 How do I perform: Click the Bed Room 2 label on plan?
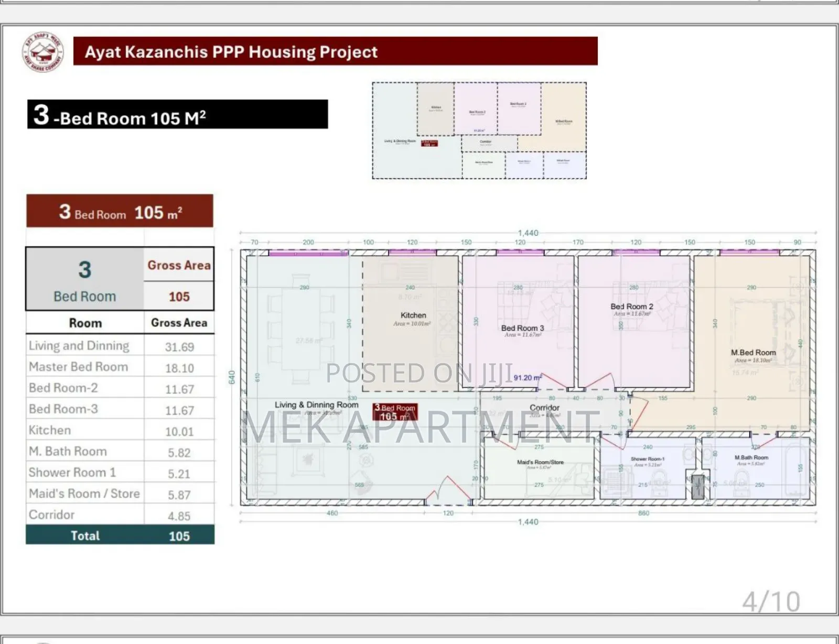(x=631, y=307)
